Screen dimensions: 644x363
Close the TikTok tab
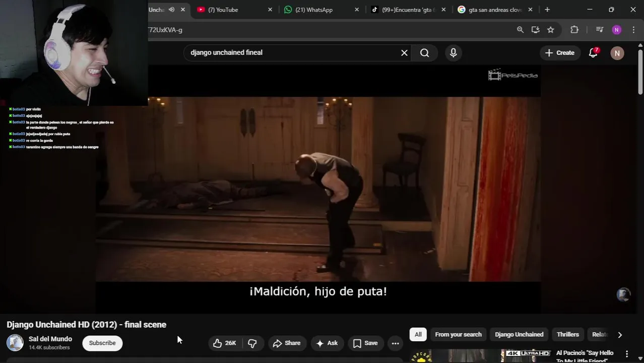pos(443,10)
